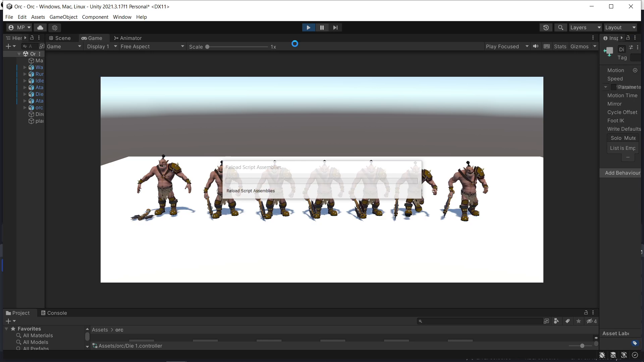The height and width of the screenshot is (362, 644).
Task: Open the Hierarchy panel three-dot menu
Action: 39,38
